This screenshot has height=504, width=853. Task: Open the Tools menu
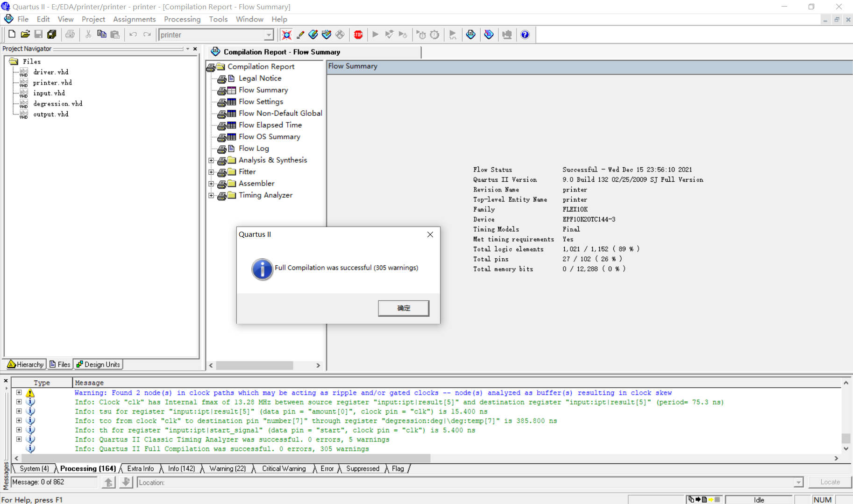click(218, 19)
